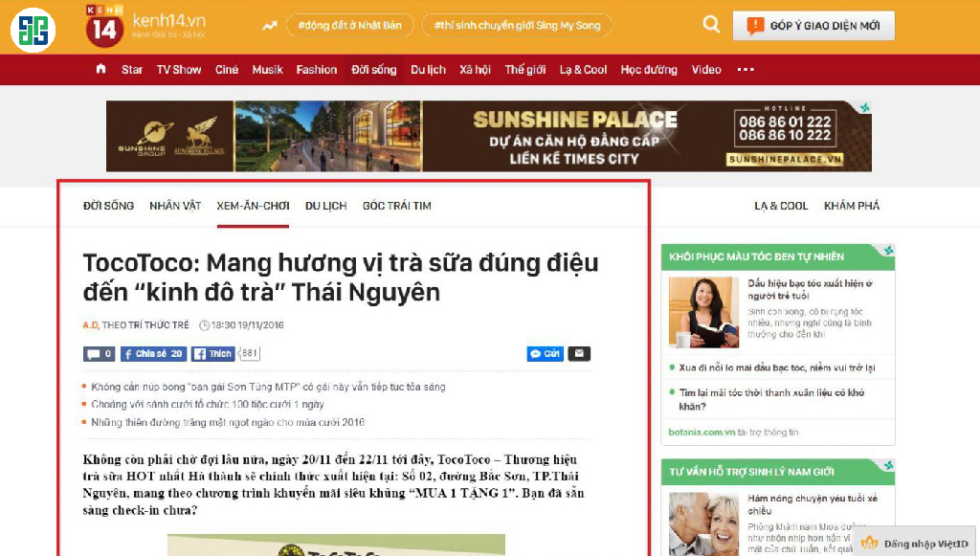The width and height of the screenshot is (980, 556).
Task: Open the three-dots more menu
Action: 745,69
